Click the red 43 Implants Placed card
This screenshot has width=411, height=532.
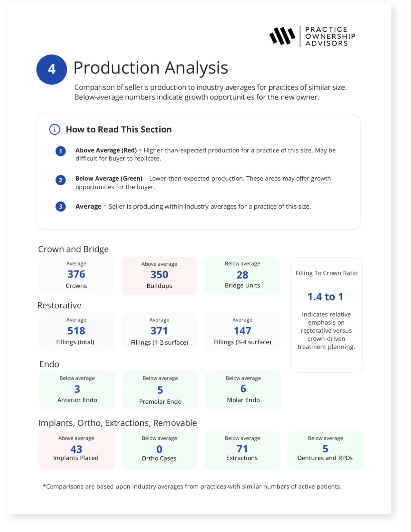tap(76, 450)
